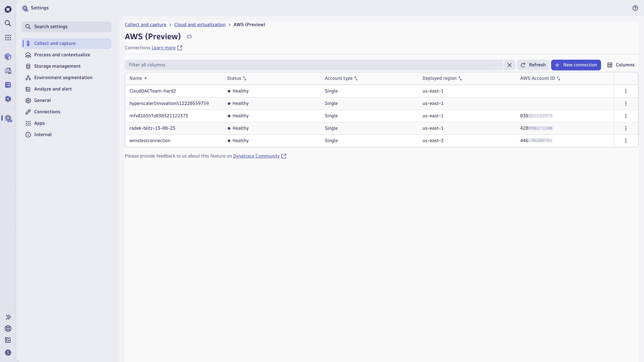Open the apps grid launcher icon
This screenshot has width=644, height=362.
point(8,38)
